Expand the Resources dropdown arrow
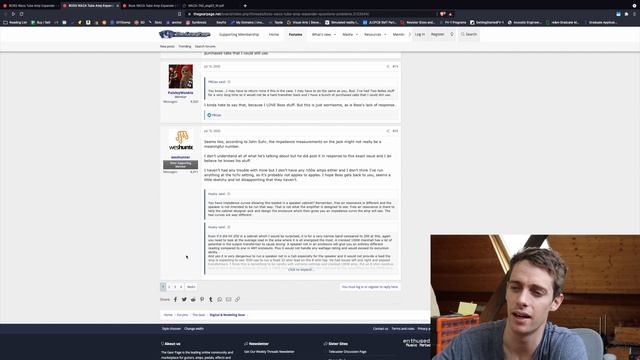 (x=385, y=35)
